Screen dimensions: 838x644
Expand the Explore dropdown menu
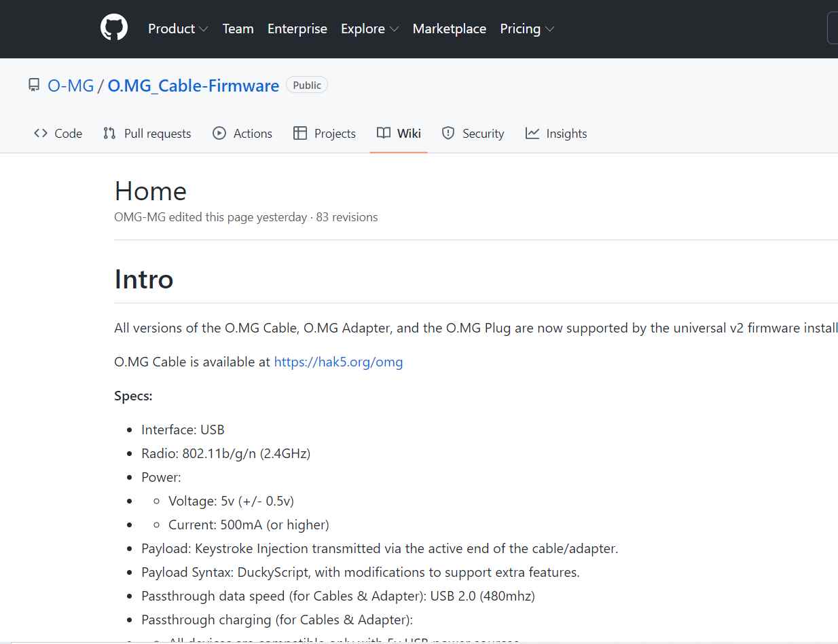coord(370,29)
